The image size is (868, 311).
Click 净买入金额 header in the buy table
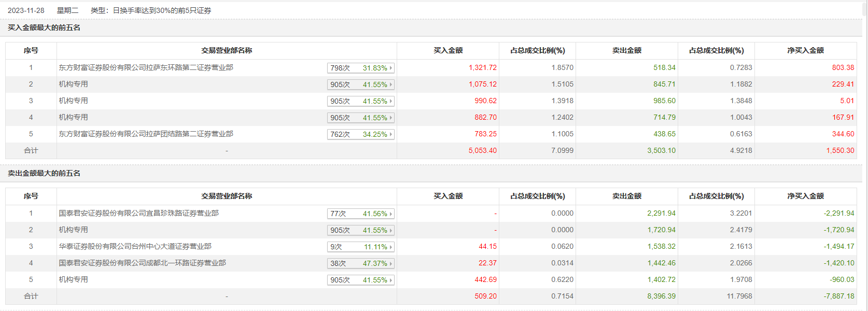(x=805, y=50)
